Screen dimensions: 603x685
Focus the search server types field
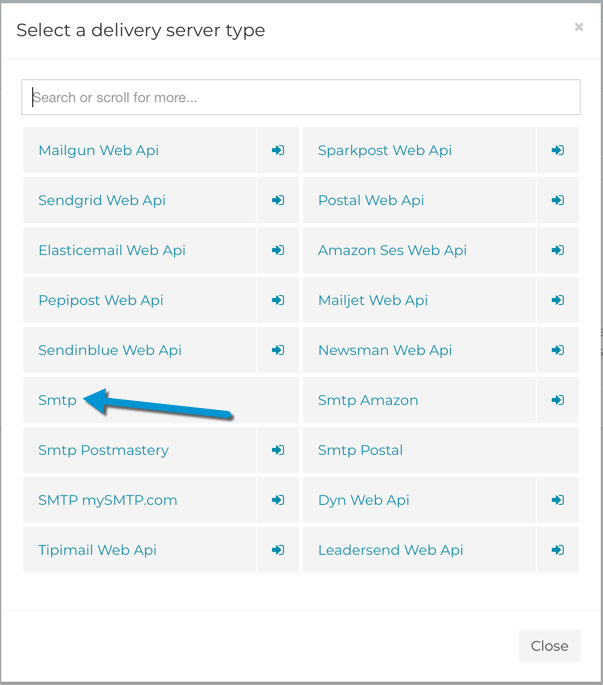pyautogui.click(x=301, y=97)
